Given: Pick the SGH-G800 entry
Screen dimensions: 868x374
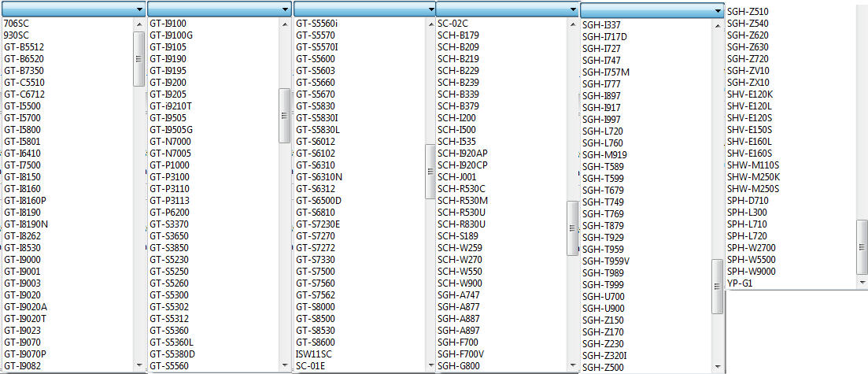Looking at the screenshot, I should coord(458,365).
